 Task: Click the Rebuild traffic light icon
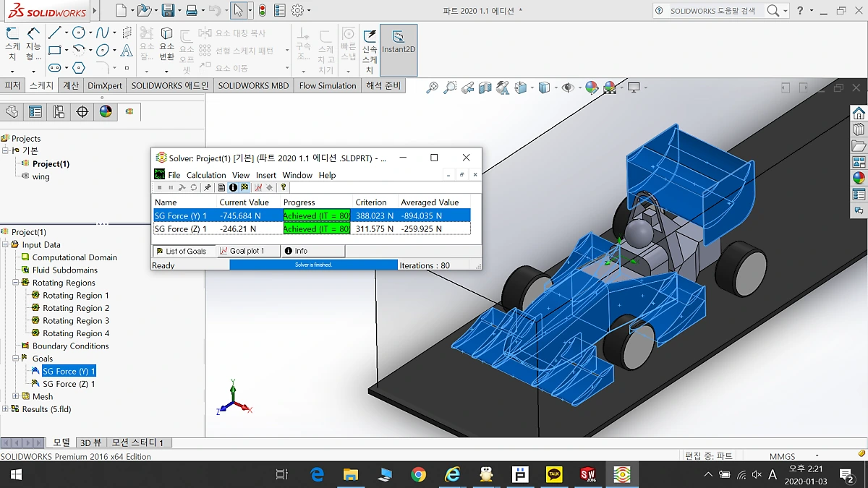click(x=262, y=10)
